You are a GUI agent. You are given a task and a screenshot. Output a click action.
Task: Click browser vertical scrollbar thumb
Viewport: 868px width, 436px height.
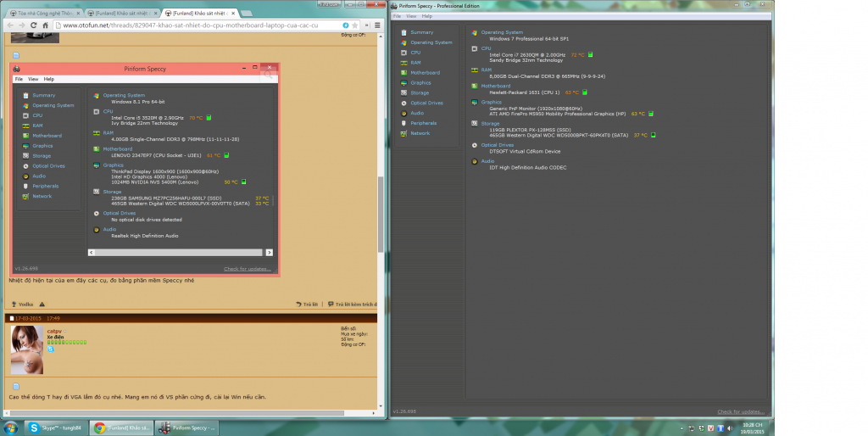381,215
